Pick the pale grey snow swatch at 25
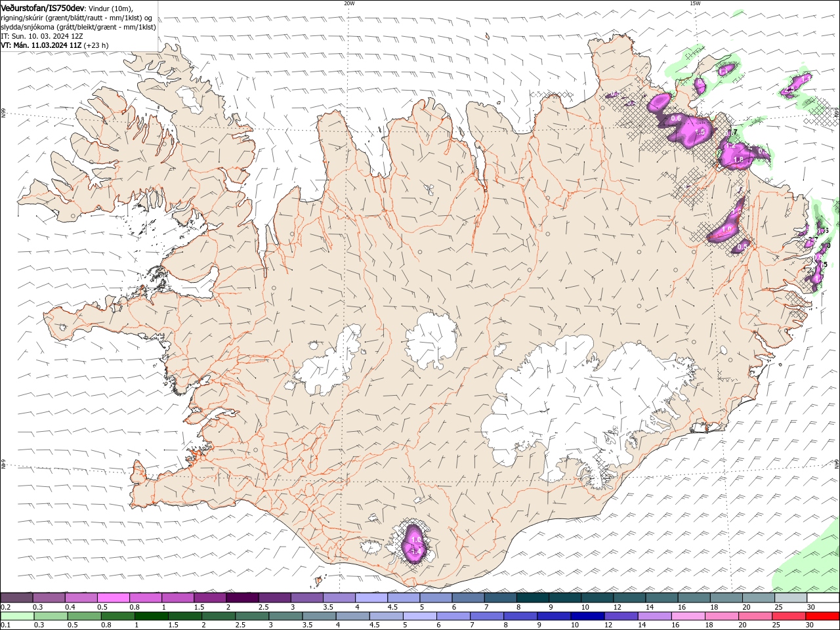840x630 pixels. pos(791,598)
